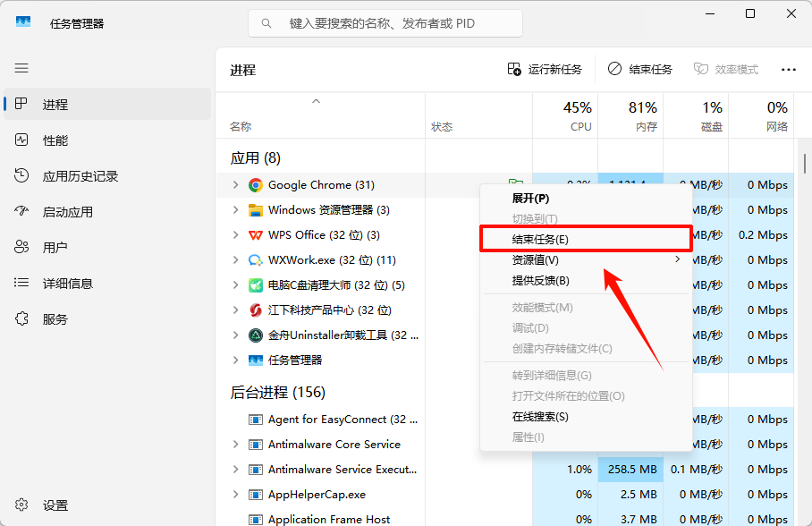This screenshot has width=812, height=526.
Task: Click 结束任务 button in the toolbar
Action: coord(640,69)
